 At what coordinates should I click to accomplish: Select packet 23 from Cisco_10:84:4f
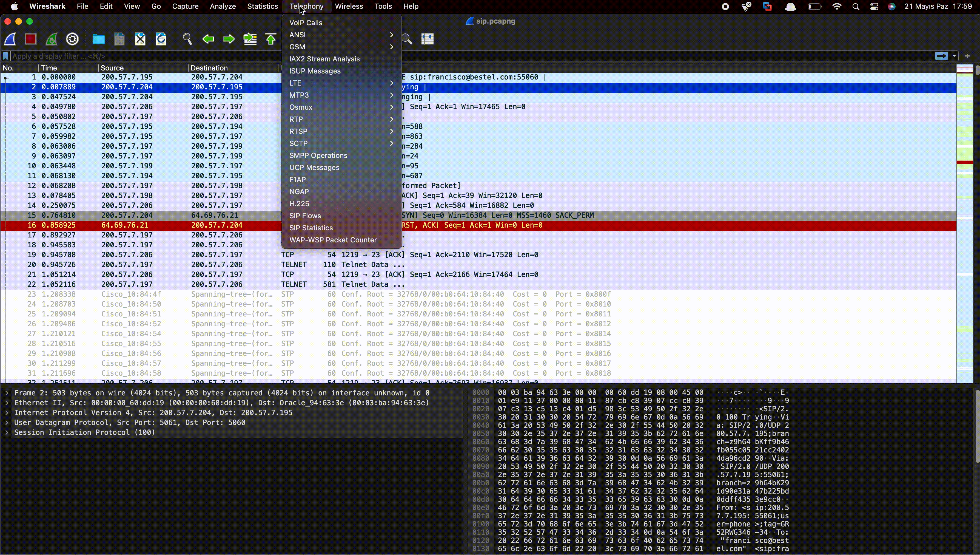478,294
